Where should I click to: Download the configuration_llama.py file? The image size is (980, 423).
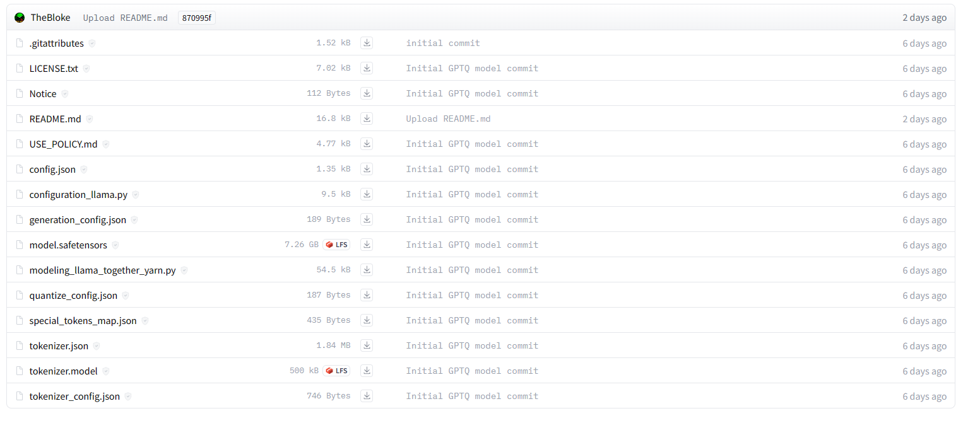coord(367,194)
